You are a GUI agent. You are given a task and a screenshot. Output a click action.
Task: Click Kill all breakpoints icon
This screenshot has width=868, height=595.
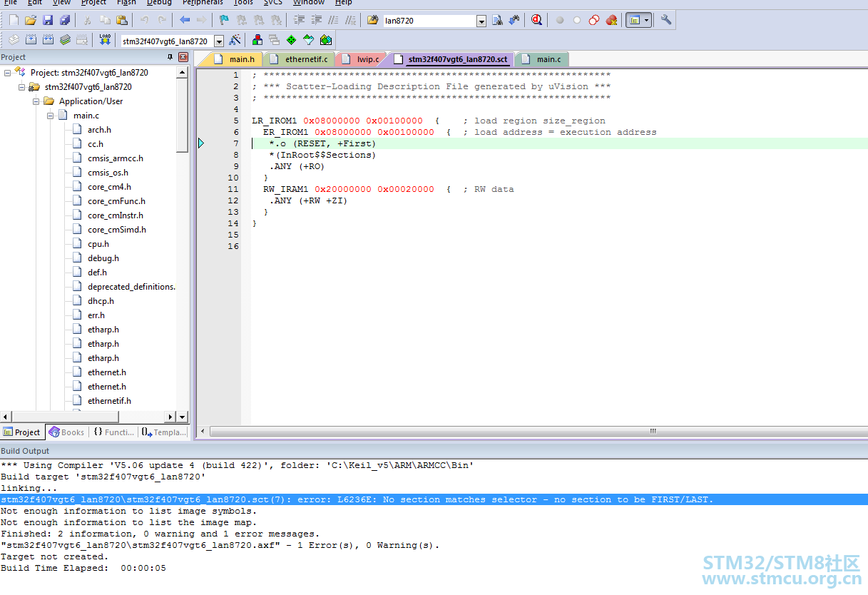point(611,21)
